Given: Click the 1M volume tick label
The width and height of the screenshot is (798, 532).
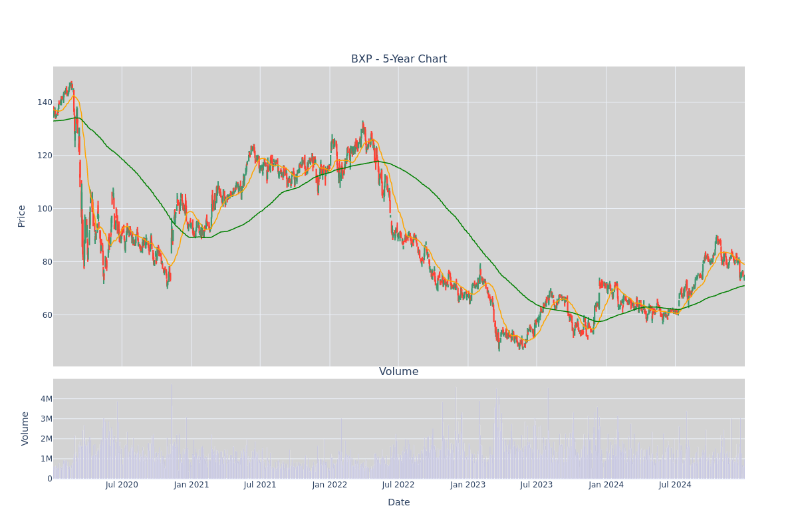Looking at the screenshot, I should 46,459.
